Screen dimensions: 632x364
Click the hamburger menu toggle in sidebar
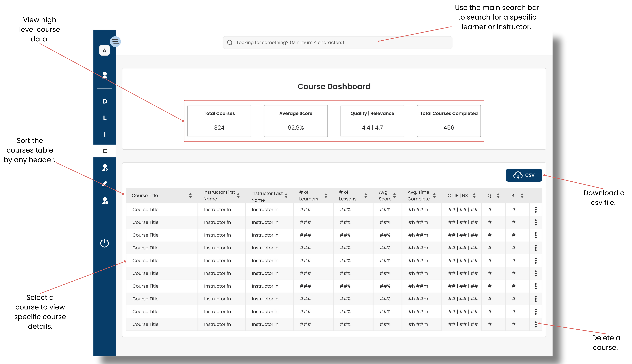(x=115, y=42)
